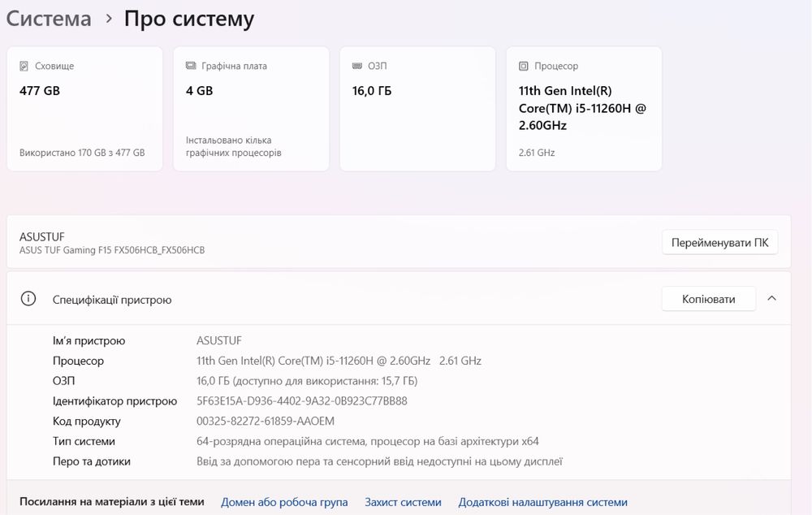Select the ASUSTUF device name value in specs
Image resolution: width=812 pixels, height=515 pixels.
click(219, 341)
